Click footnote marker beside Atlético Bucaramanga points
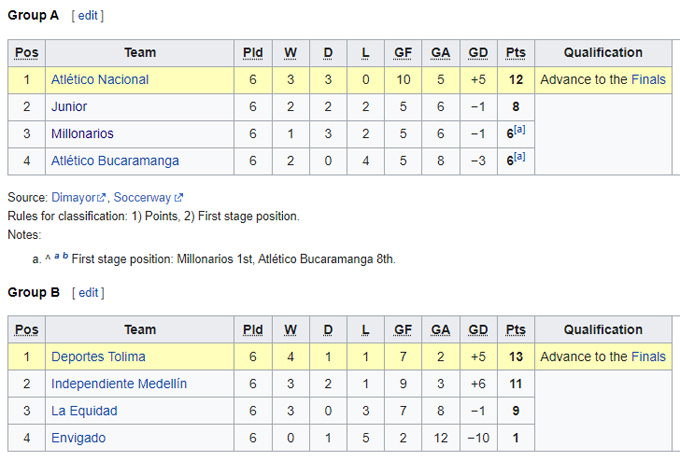 coord(521,157)
